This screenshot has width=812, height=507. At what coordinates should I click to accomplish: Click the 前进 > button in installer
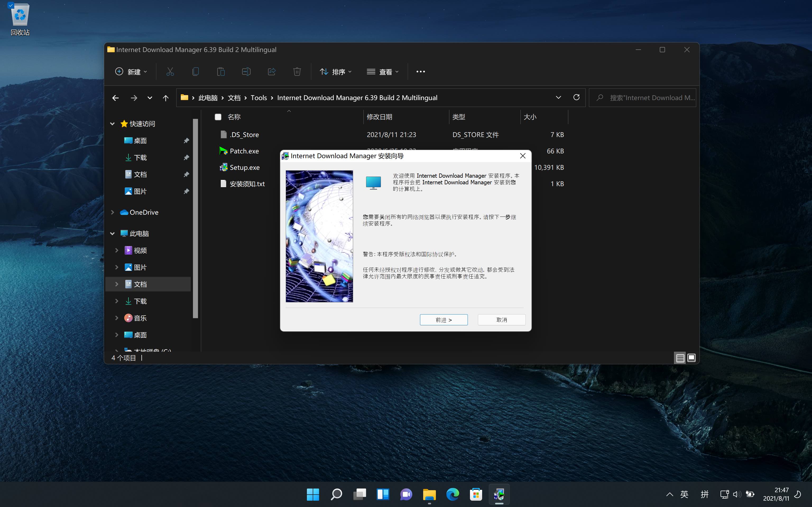tap(444, 320)
